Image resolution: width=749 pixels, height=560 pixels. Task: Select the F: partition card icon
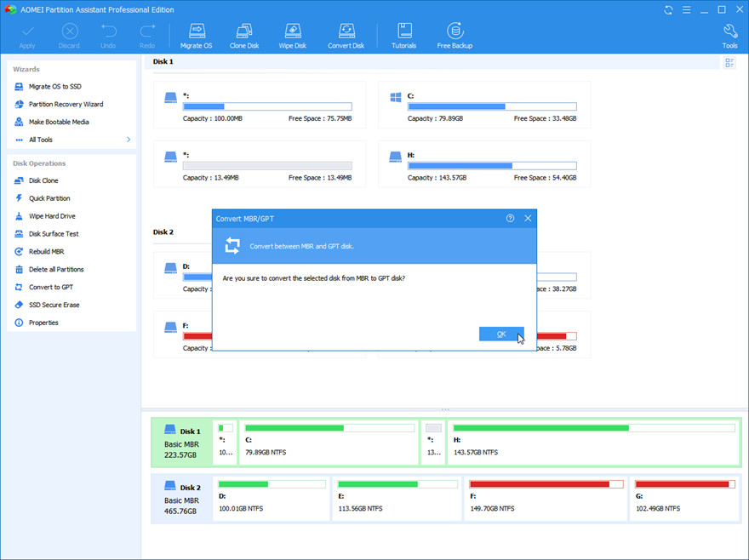[170, 328]
